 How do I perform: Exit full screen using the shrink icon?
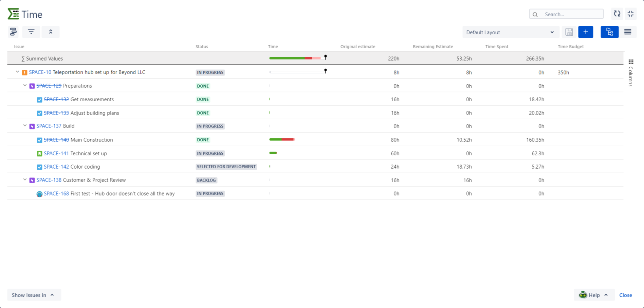pos(631,14)
